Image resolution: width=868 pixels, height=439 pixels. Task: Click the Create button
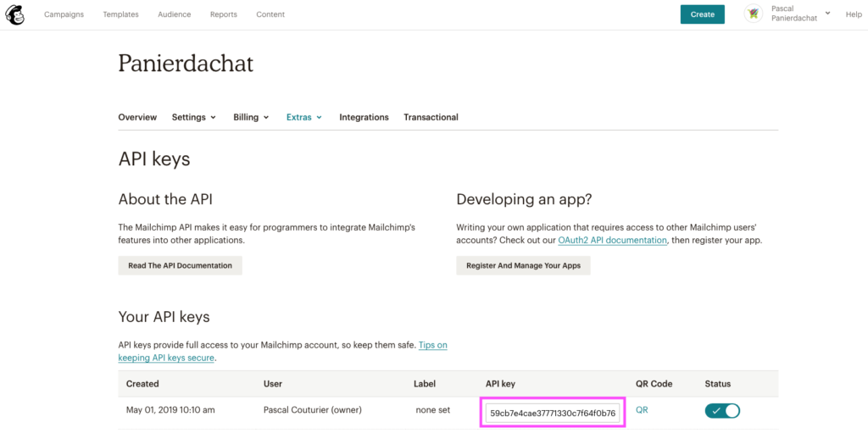pyautogui.click(x=703, y=14)
